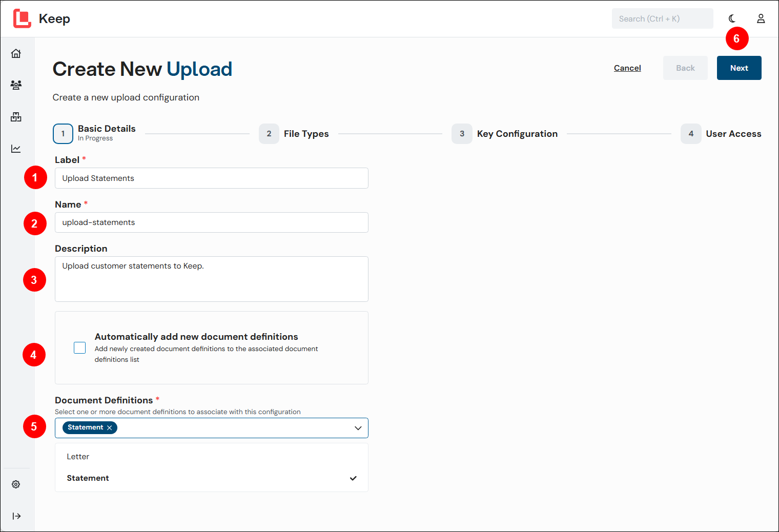The image size is (779, 532).
Task: Click the Cancel link
Action: pyautogui.click(x=627, y=68)
